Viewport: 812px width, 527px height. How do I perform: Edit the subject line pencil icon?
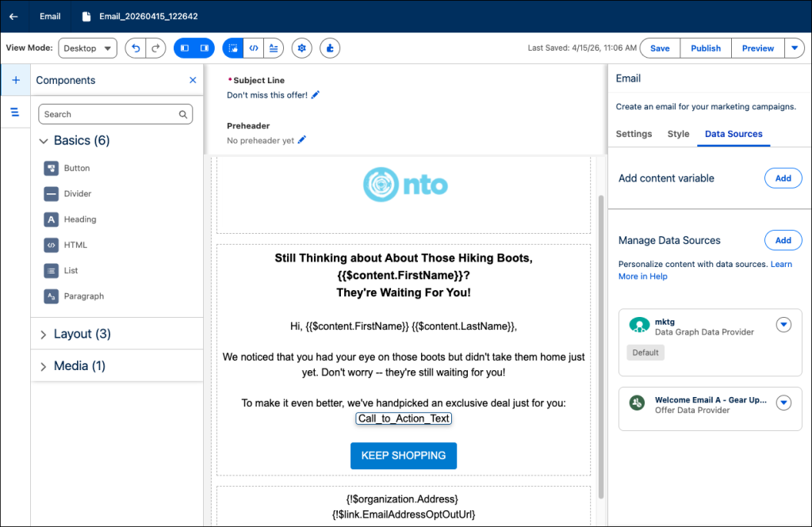pos(316,95)
